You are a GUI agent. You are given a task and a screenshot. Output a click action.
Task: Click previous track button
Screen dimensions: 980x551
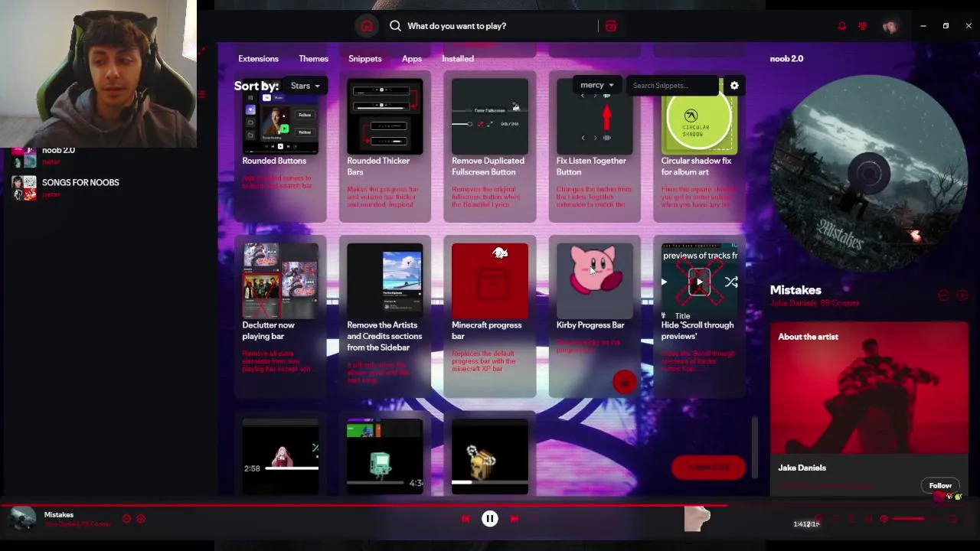(465, 519)
